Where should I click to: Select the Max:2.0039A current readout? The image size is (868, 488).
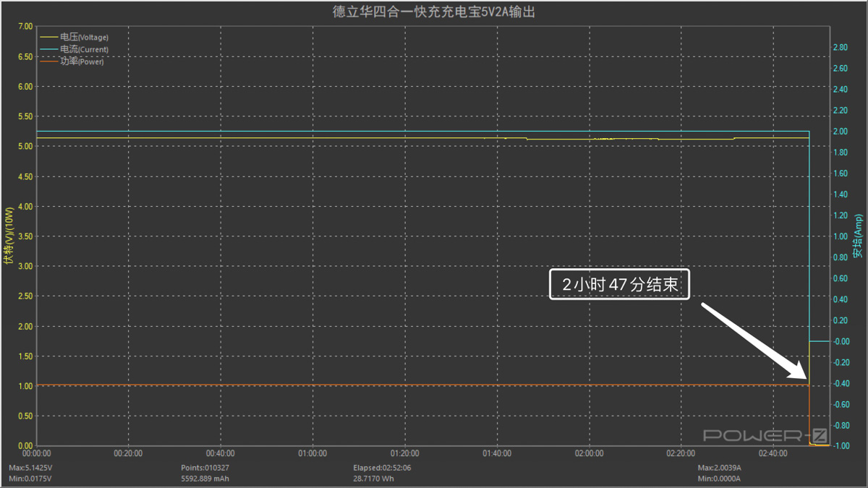pos(719,468)
